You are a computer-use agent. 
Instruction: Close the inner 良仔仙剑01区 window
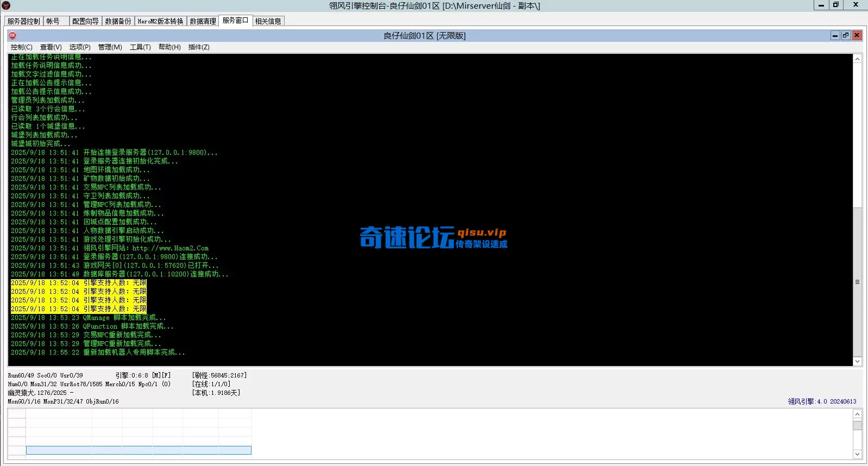point(857,35)
